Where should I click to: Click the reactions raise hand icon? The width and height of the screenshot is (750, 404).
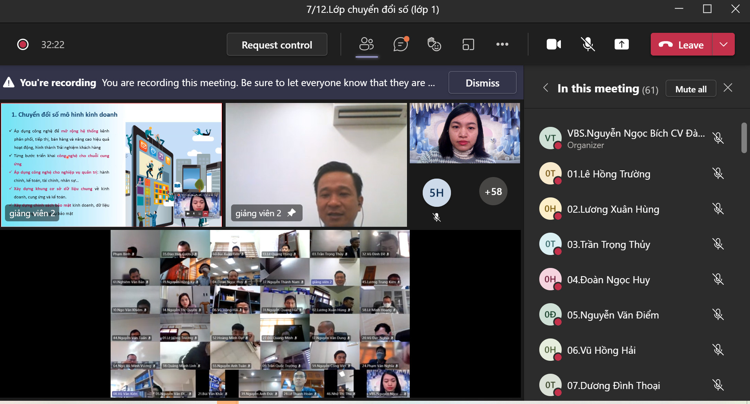pyautogui.click(x=434, y=44)
